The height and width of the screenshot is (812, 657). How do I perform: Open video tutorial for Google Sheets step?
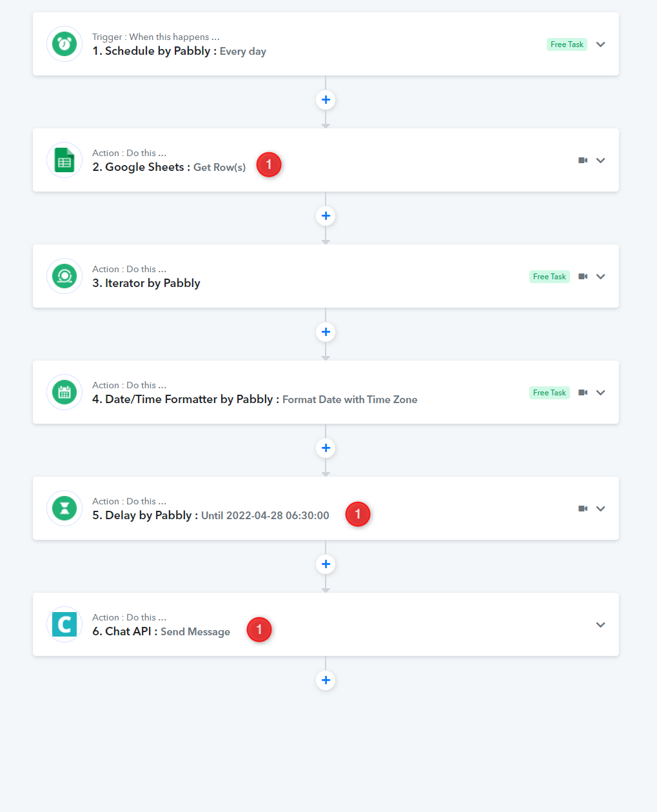[583, 161]
